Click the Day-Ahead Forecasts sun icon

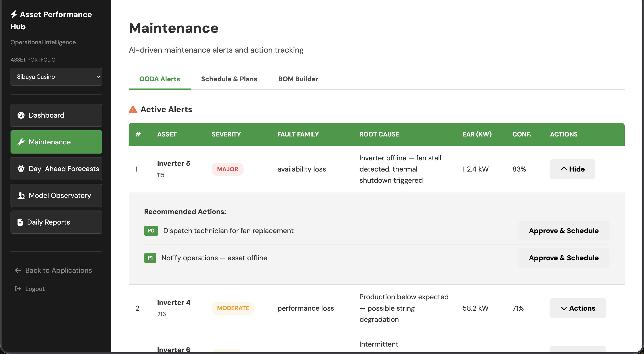pyautogui.click(x=21, y=169)
